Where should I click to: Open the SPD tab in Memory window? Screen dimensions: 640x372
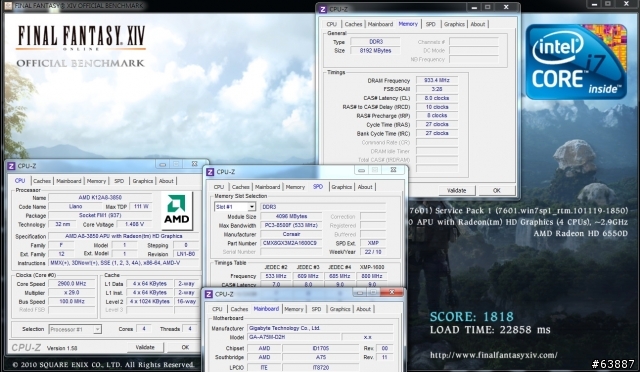coord(431,24)
